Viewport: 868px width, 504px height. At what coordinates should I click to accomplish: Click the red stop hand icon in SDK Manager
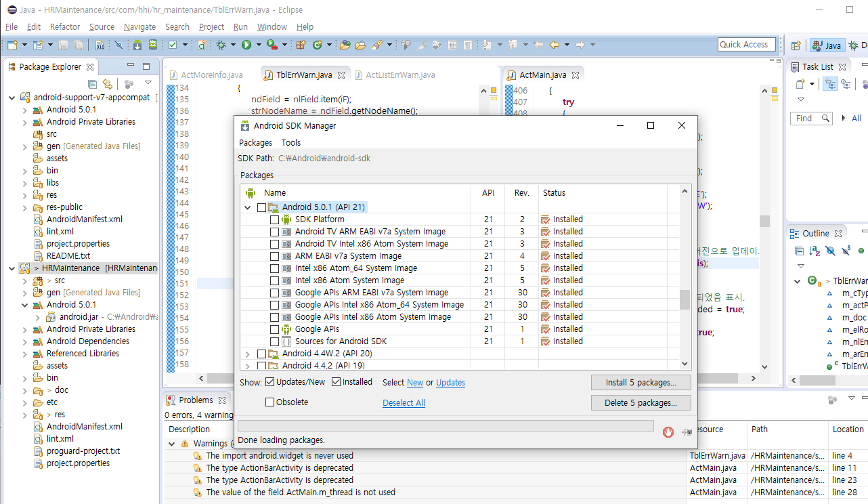pos(668,432)
